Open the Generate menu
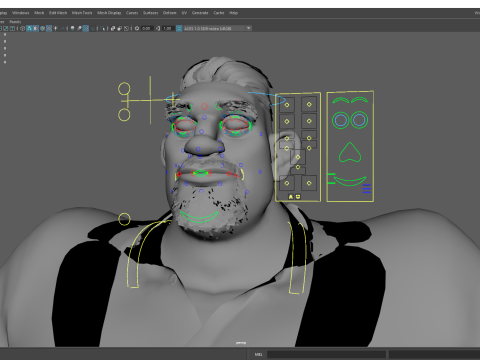This screenshot has height=360, width=480. pos(200,13)
